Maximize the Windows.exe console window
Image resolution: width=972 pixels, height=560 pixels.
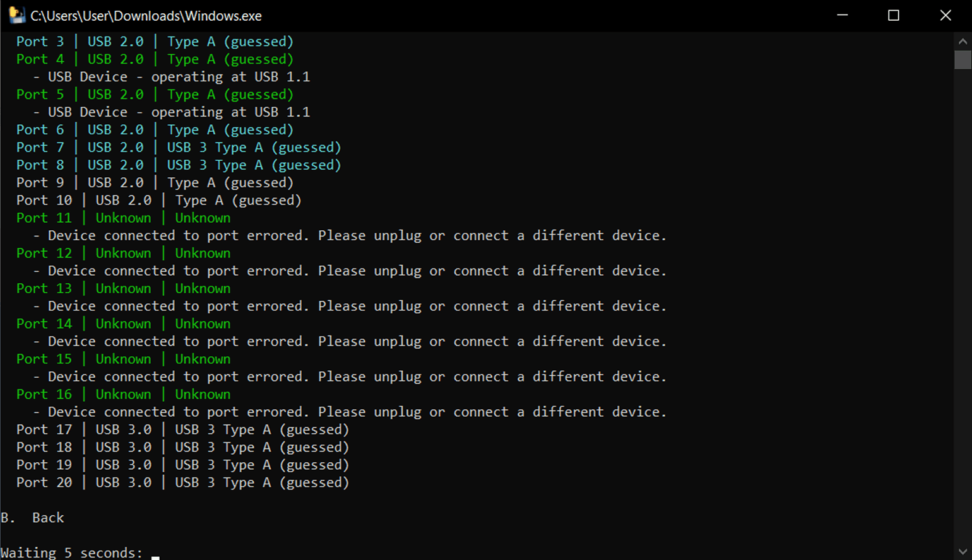coord(894,15)
